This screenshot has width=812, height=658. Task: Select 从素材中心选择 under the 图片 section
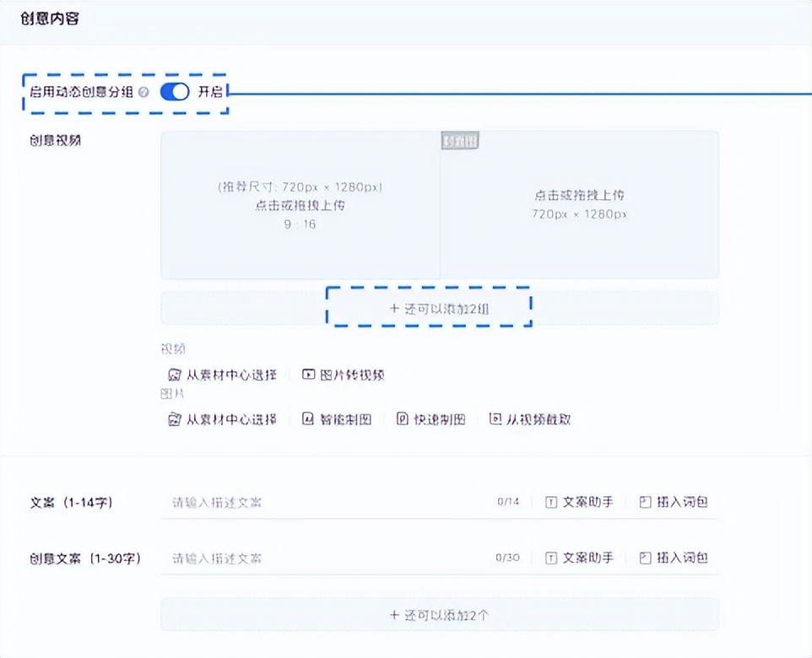click(x=224, y=418)
